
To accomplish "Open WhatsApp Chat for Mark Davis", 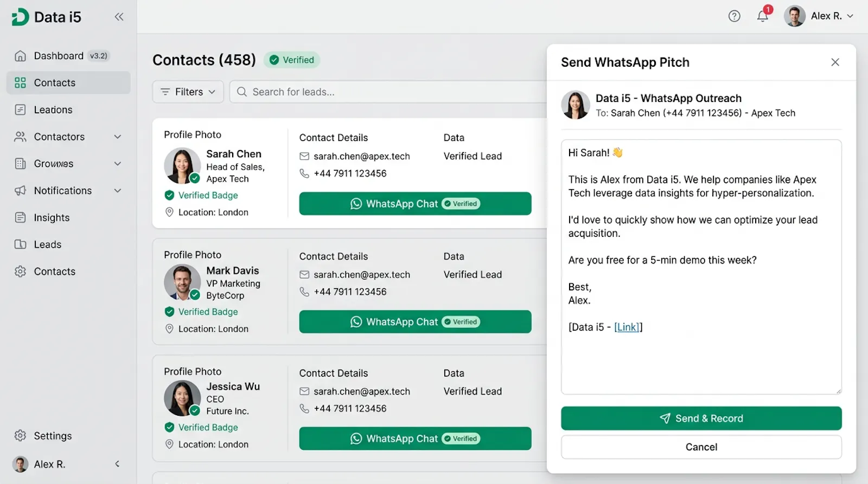I will (415, 322).
